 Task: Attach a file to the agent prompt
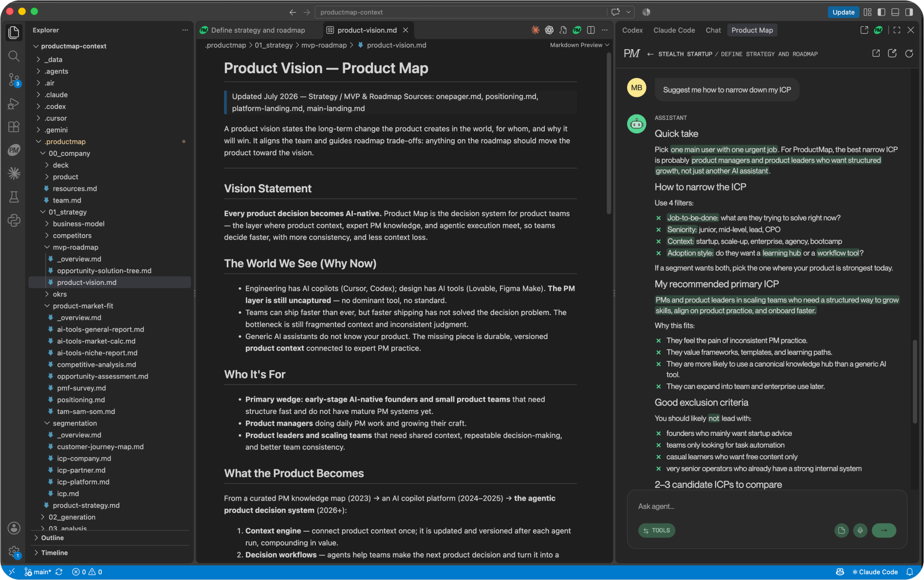tap(841, 530)
